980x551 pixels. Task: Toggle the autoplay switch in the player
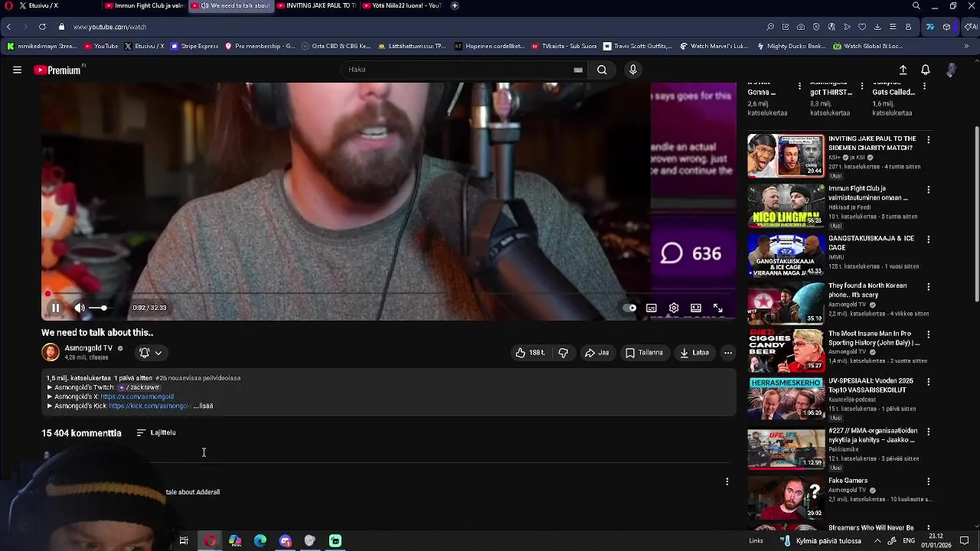tap(629, 308)
